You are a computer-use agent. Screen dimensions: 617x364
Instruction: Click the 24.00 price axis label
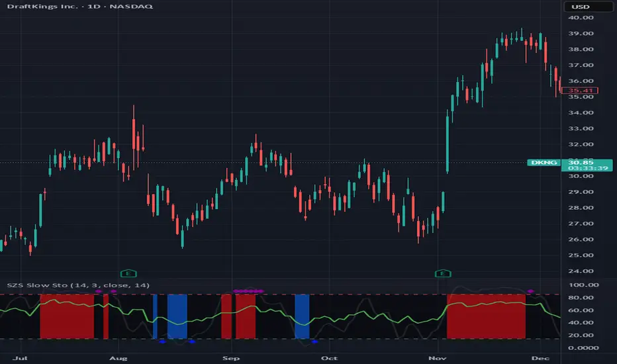pos(581,271)
